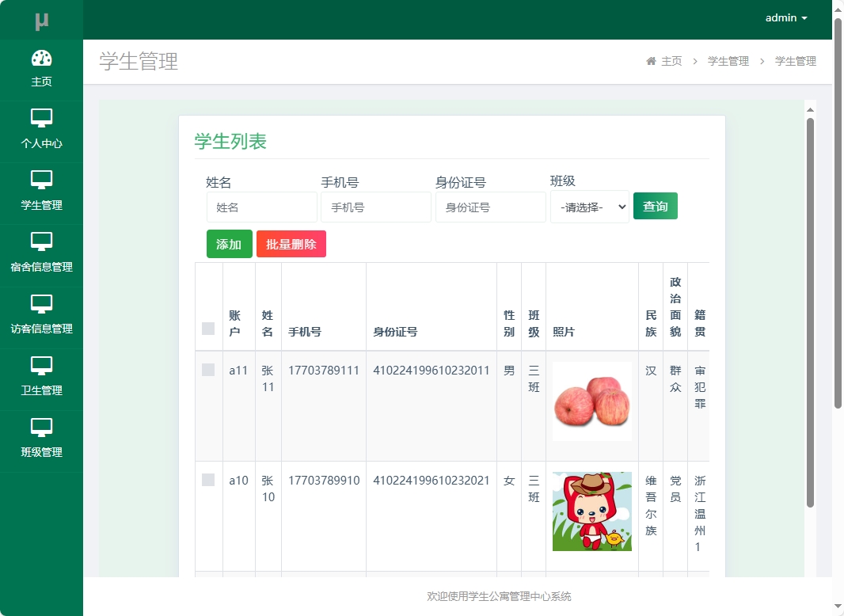Open 访客信息管理 from the sidebar

click(41, 304)
